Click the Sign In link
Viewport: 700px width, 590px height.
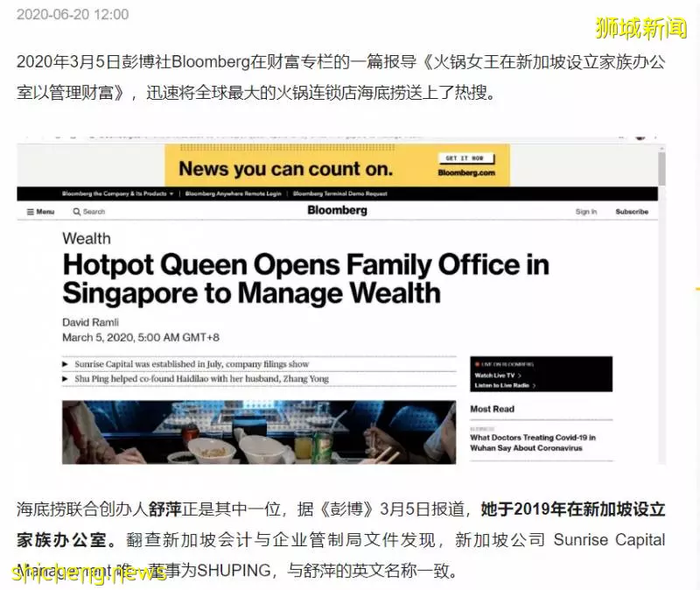(586, 212)
